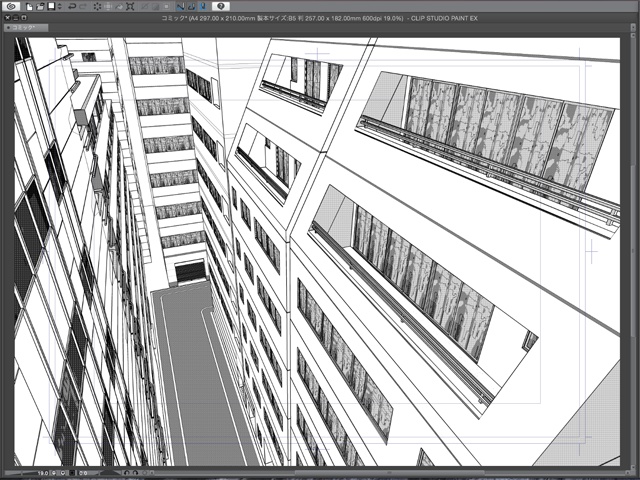Image resolution: width=640 pixels, height=480 pixels.
Task: Save the comic with the Save icon
Action: (51, 6)
